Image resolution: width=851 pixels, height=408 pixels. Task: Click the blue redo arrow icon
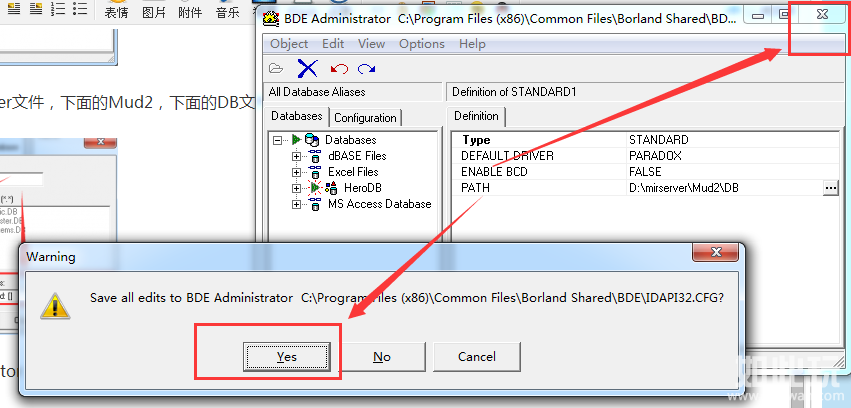(366, 68)
